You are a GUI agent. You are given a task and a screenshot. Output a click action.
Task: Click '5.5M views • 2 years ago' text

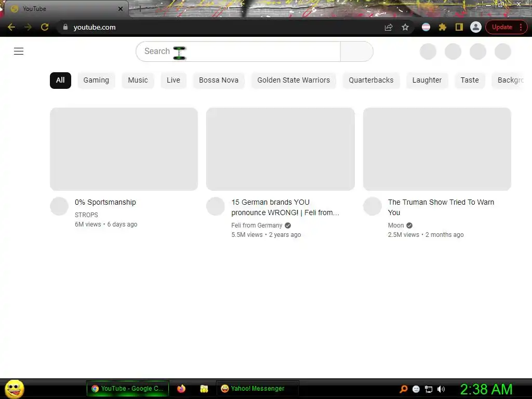tap(266, 235)
